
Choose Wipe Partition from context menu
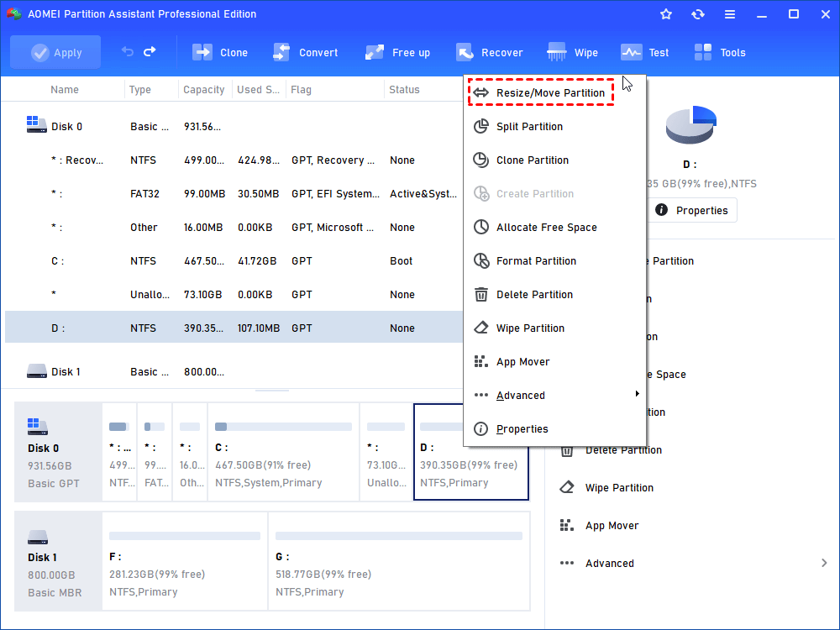pyautogui.click(x=554, y=328)
